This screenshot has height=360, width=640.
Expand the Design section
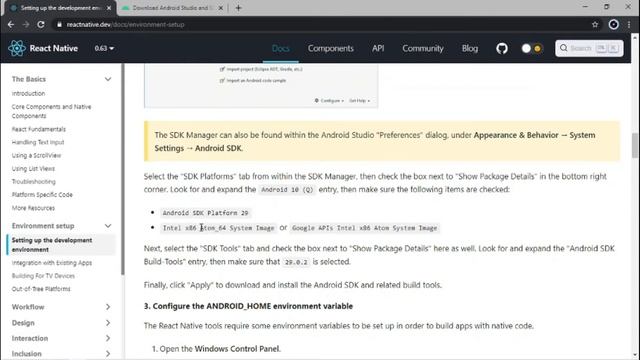click(108, 323)
